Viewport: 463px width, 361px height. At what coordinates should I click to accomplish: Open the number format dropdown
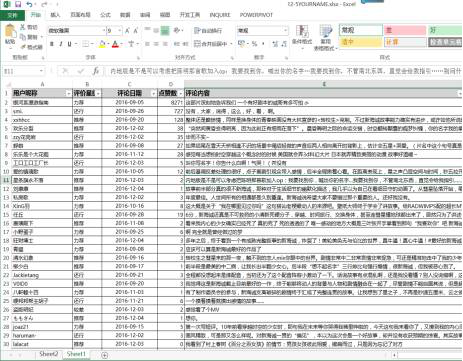pyautogui.click(x=286, y=31)
